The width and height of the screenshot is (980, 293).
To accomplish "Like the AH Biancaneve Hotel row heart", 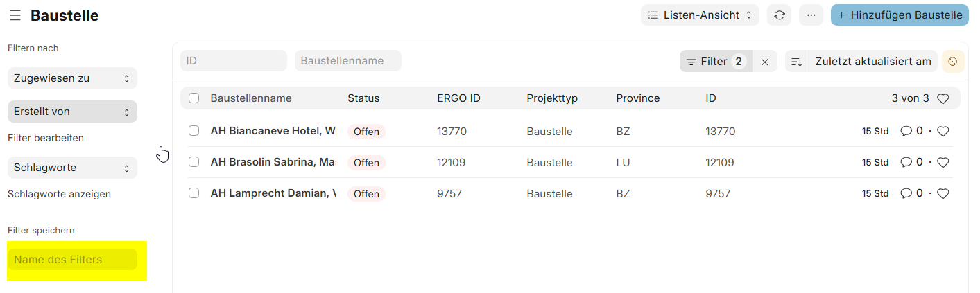I will [943, 132].
